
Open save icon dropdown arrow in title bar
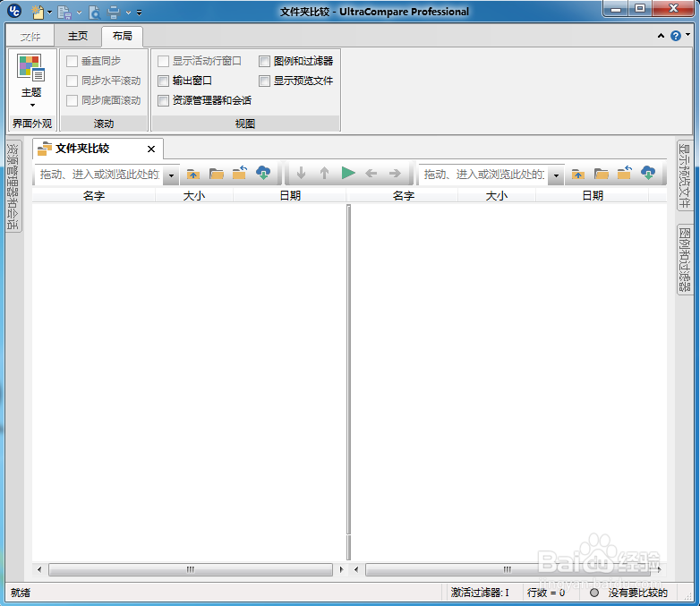79,13
